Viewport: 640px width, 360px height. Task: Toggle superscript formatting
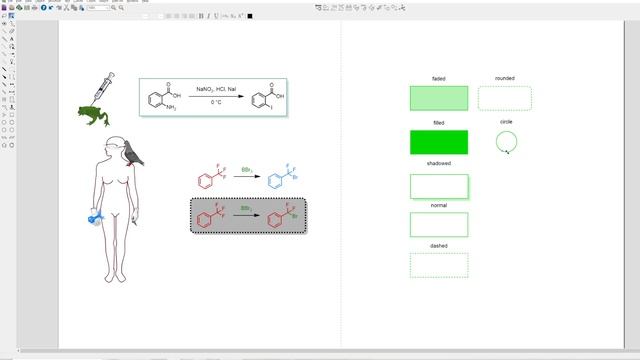[241, 16]
